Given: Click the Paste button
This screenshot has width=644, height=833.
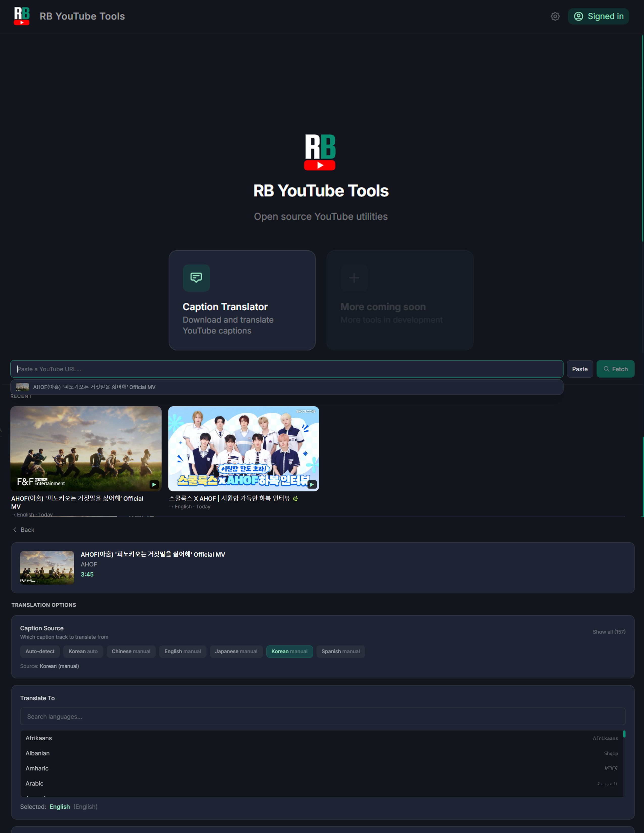Looking at the screenshot, I should [580, 369].
